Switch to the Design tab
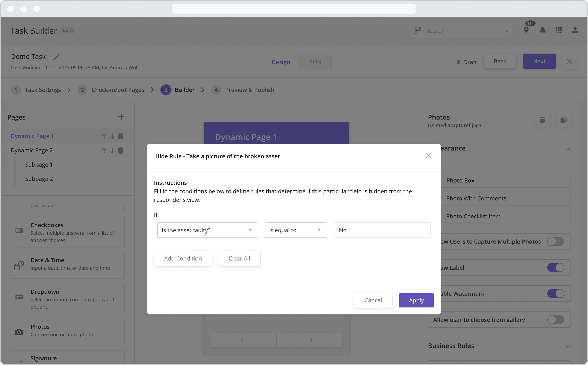The height and width of the screenshot is (365, 588). [x=281, y=62]
